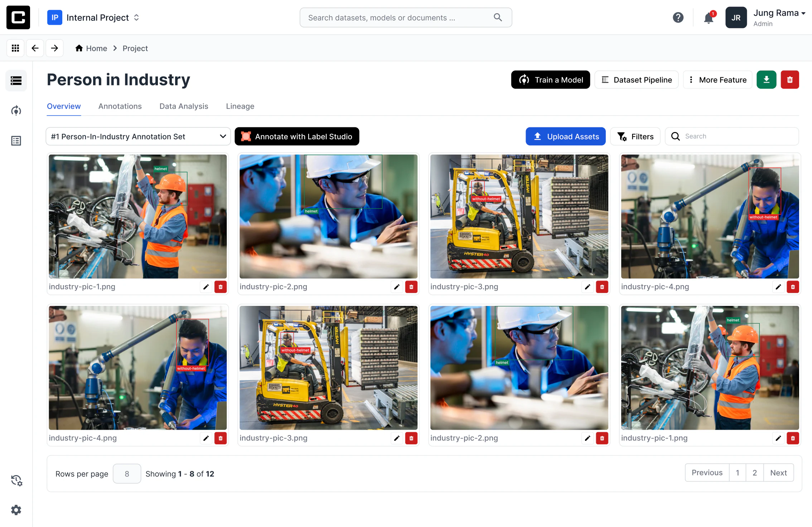The height and width of the screenshot is (527, 812).
Task: Open the Person-In-Industry Annotation Set dropdown
Action: pyautogui.click(x=138, y=136)
